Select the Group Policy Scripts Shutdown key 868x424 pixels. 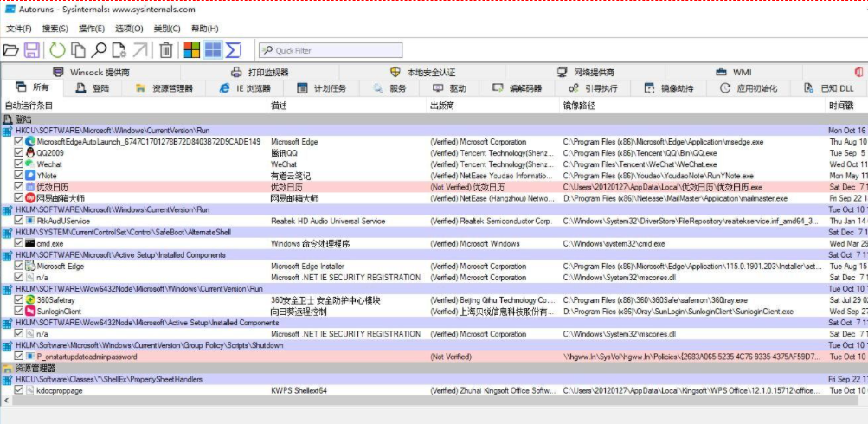point(434,345)
